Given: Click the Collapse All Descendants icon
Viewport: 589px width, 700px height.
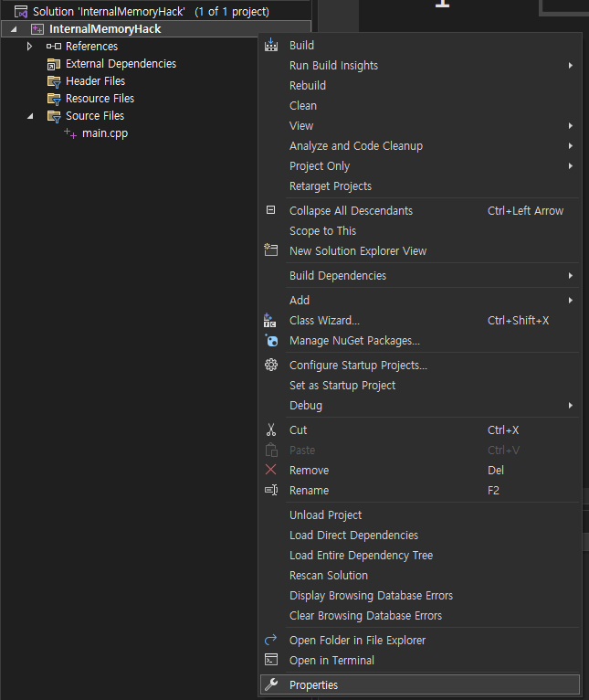Looking at the screenshot, I should point(270,210).
